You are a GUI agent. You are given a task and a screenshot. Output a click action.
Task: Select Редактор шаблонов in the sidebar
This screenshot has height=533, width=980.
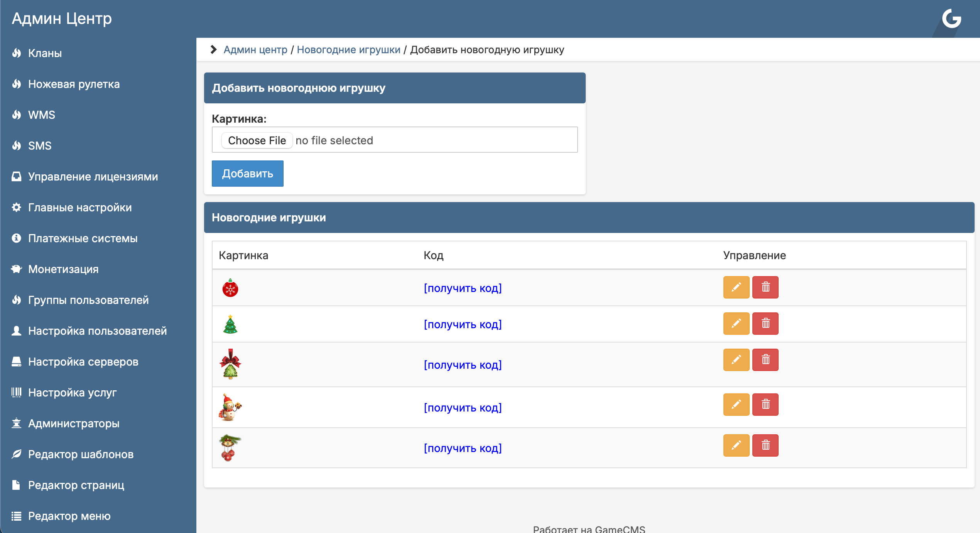[x=81, y=454]
